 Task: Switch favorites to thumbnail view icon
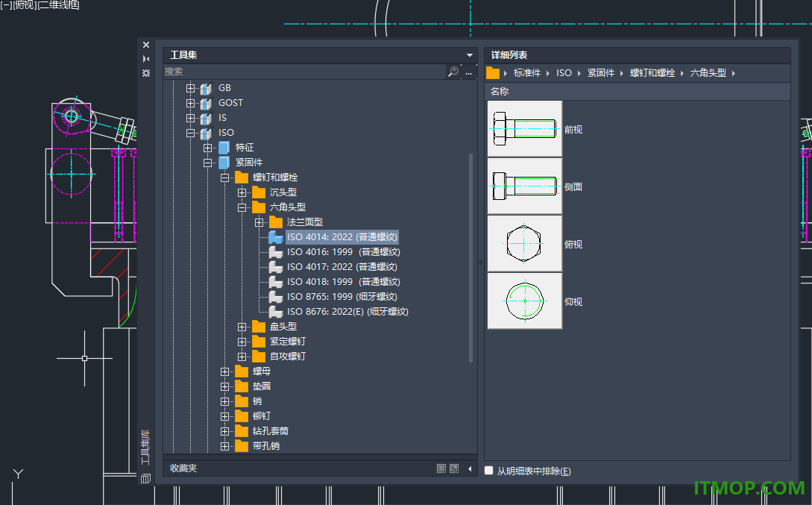(x=454, y=468)
